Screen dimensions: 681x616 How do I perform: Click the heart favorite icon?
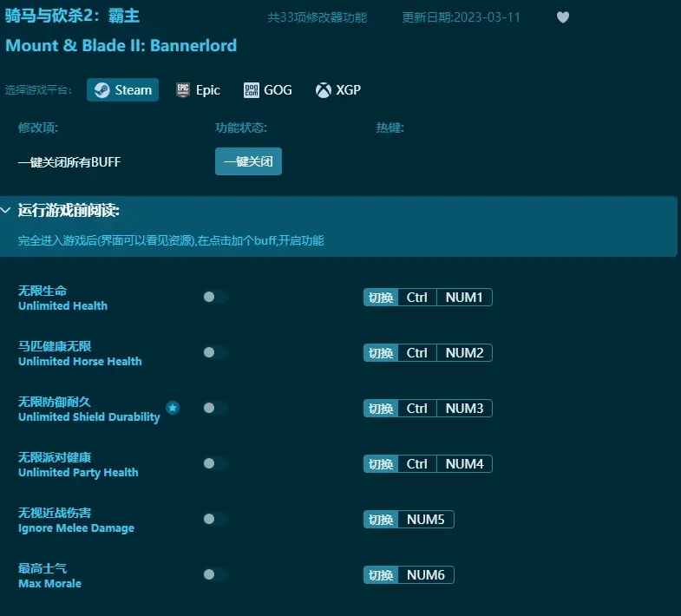point(563,17)
